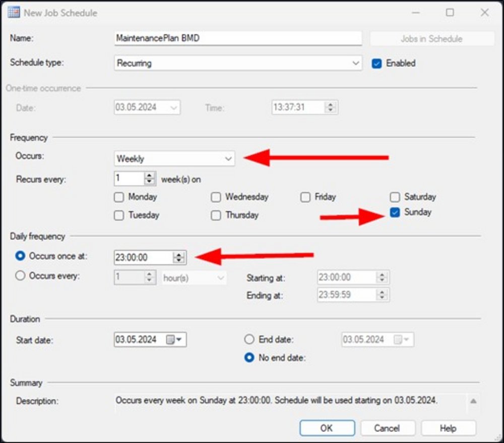
Task: Select the End date radio option
Action: point(249,340)
